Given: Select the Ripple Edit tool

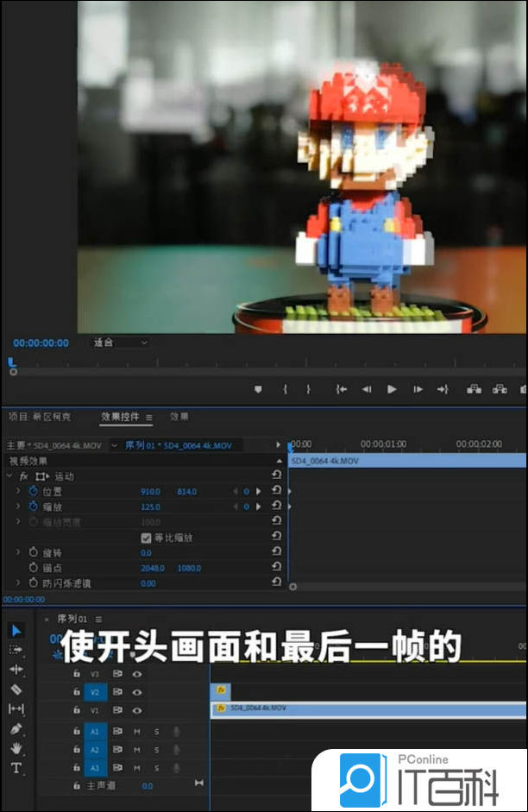Looking at the screenshot, I should point(16,669).
